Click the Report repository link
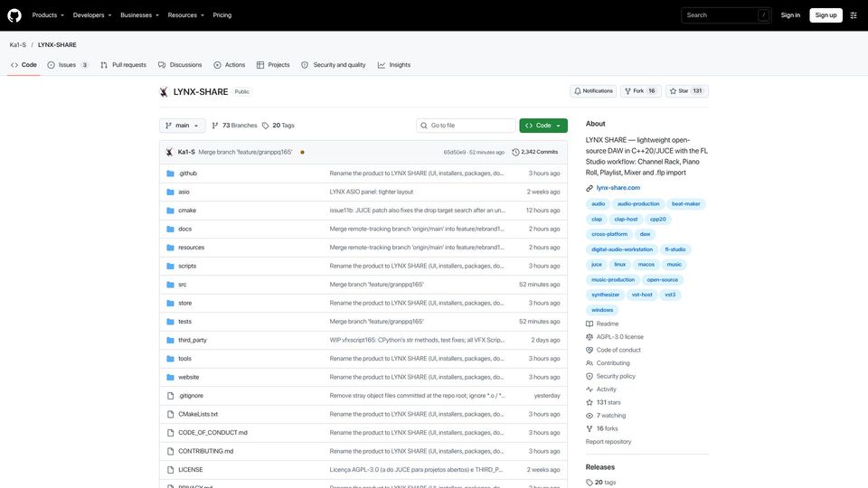The height and width of the screenshot is (488, 868). (x=609, y=442)
